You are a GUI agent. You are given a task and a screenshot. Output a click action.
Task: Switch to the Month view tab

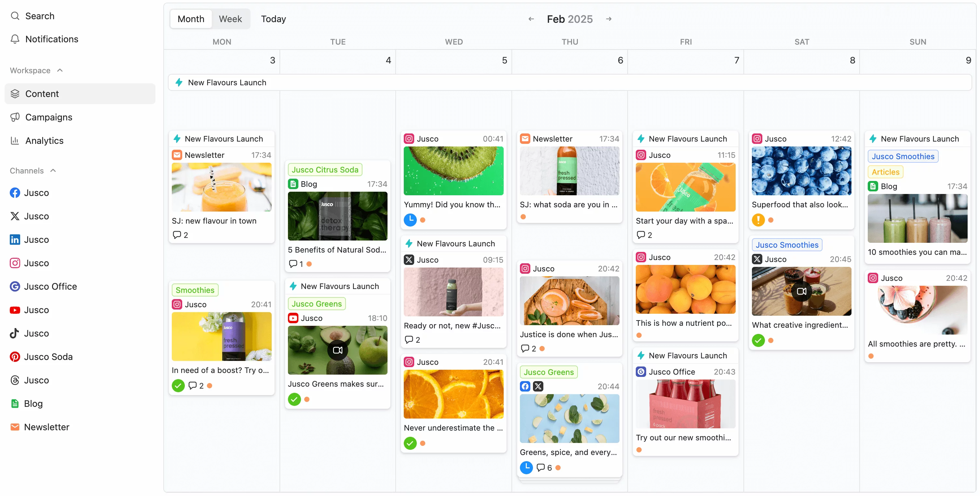pyautogui.click(x=190, y=18)
